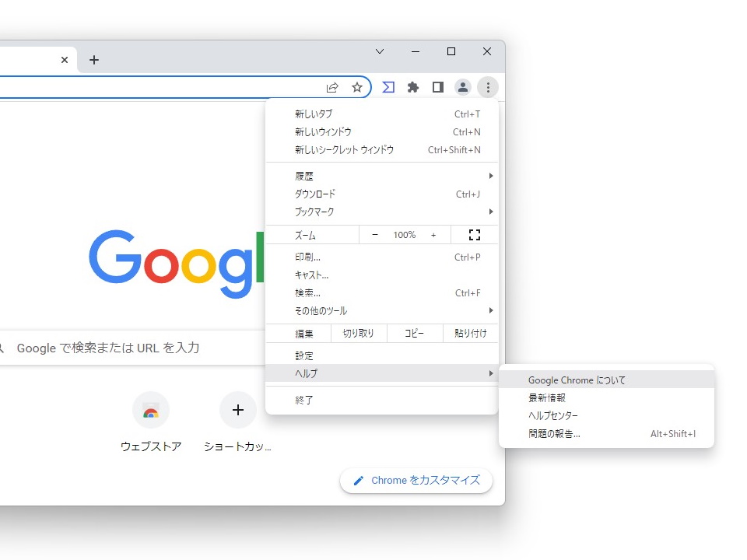This screenshot has width=747, height=560.
Task: Click the ショートカット plus icon
Action: point(237,410)
